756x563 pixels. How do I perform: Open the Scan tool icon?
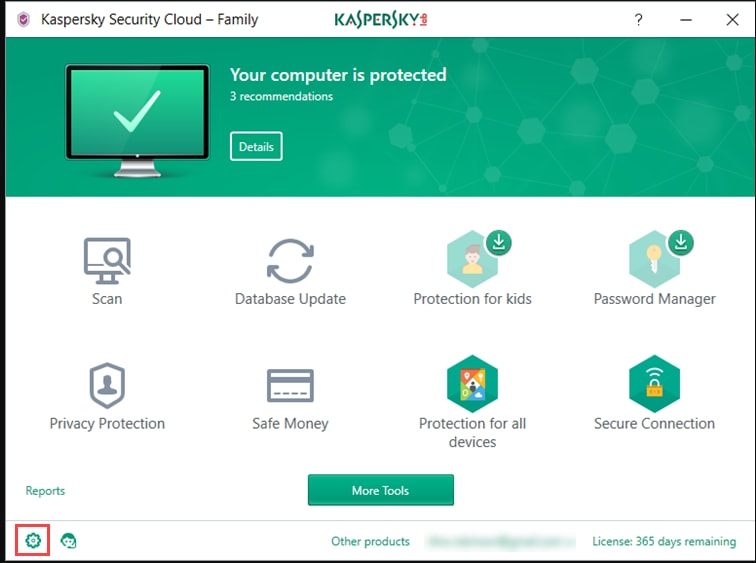(x=107, y=261)
